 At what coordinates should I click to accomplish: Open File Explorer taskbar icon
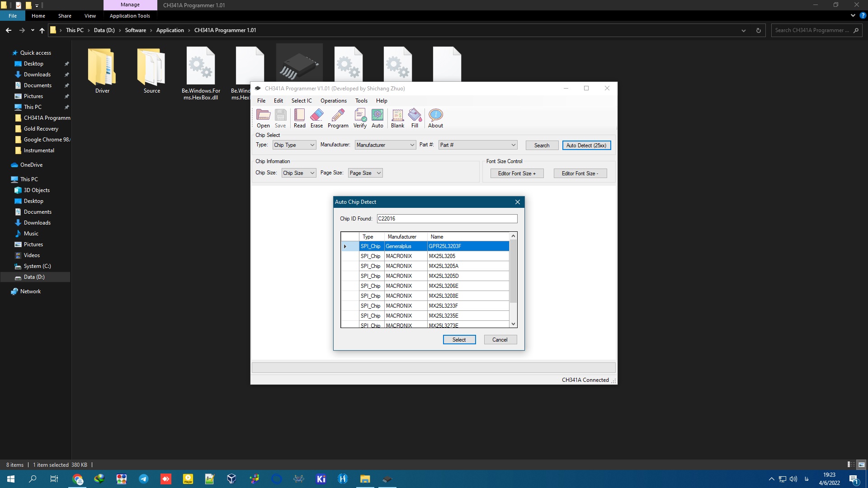(x=365, y=479)
